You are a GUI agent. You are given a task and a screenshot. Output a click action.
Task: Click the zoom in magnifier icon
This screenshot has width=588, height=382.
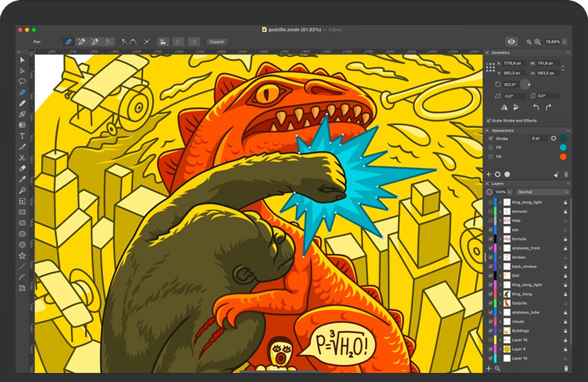point(537,42)
